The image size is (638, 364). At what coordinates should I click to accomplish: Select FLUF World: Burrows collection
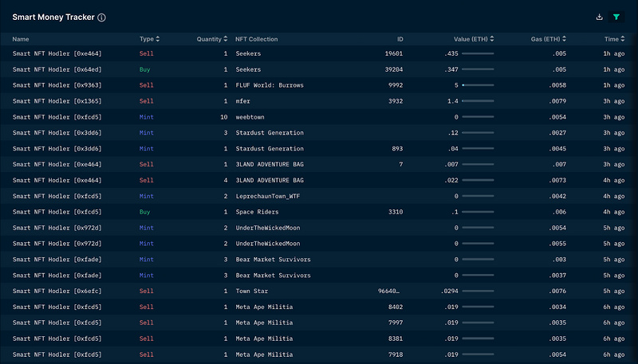[270, 85]
